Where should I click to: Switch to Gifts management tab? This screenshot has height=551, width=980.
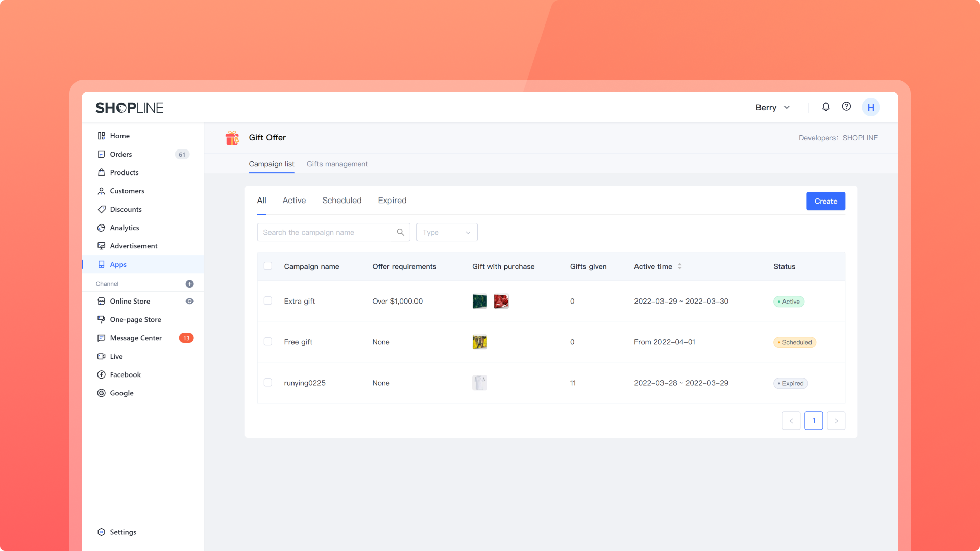337,164
